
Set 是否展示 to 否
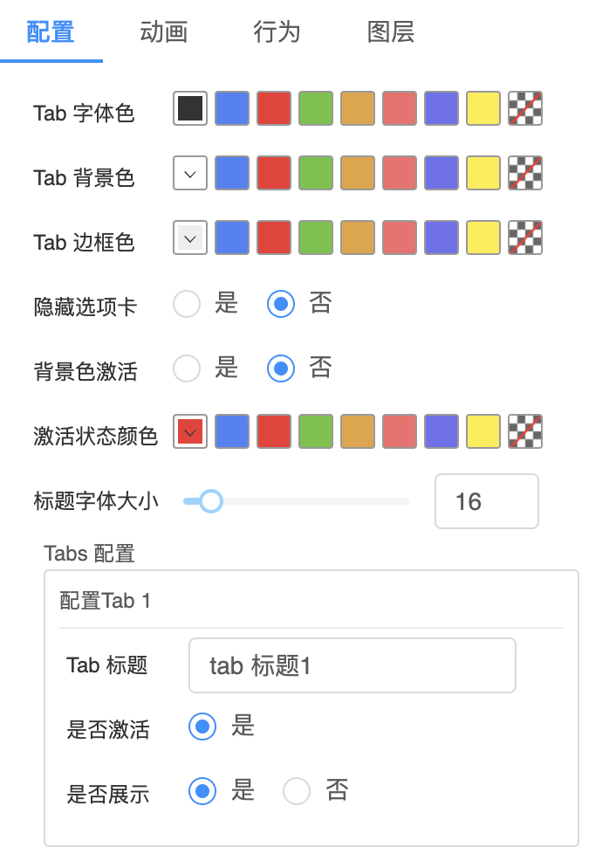coord(297,791)
